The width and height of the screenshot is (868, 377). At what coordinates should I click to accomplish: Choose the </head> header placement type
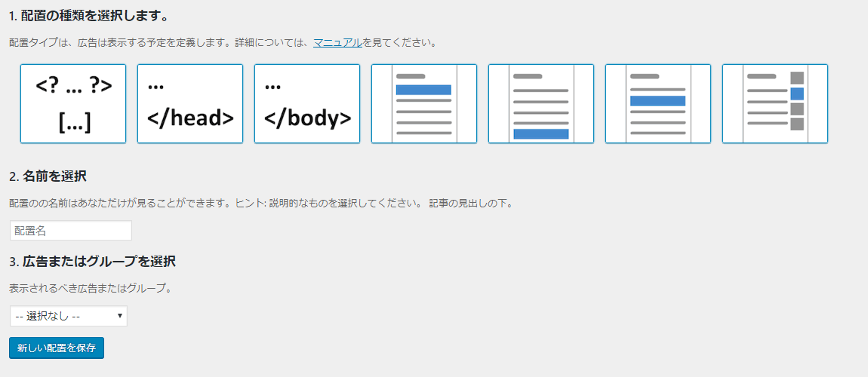pos(190,103)
